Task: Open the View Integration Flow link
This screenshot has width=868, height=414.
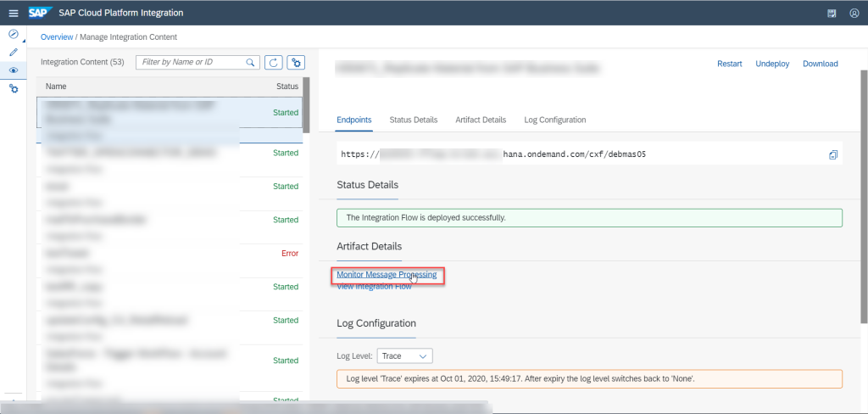Action: 374,287
